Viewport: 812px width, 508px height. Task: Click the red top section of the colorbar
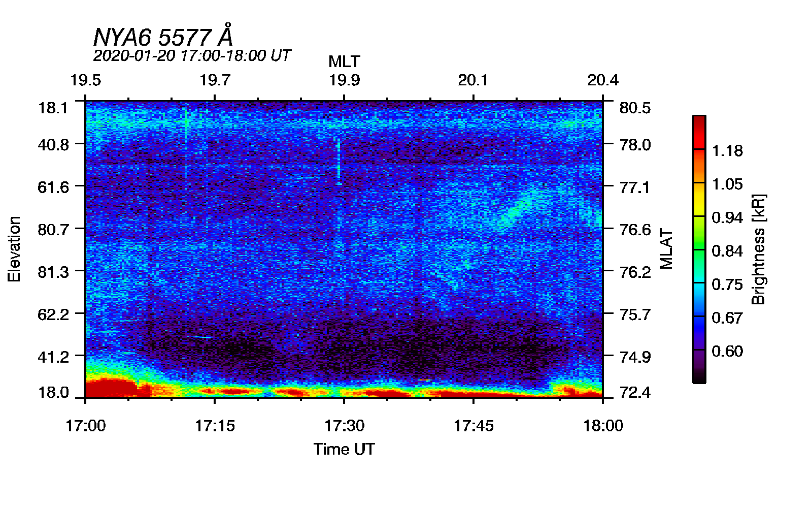[699, 133]
